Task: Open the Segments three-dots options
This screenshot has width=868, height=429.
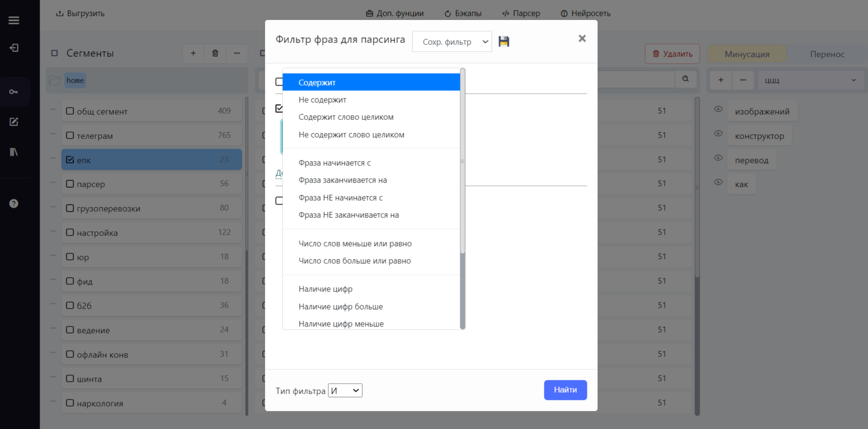Action: click(237, 54)
